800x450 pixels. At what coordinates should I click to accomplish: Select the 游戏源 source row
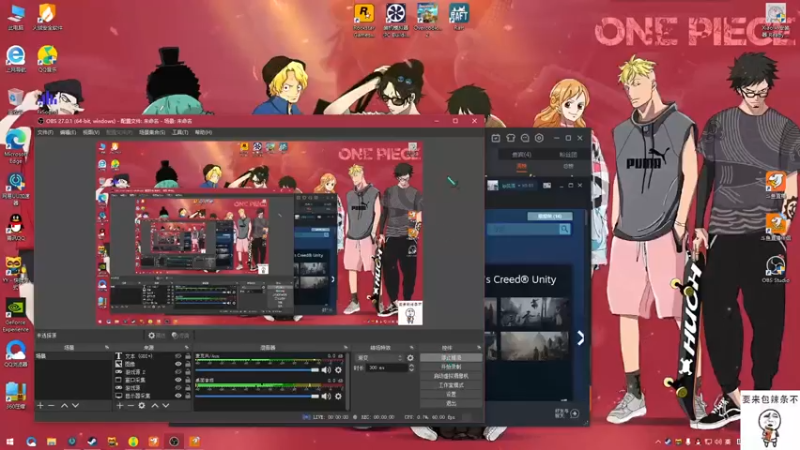(153, 388)
